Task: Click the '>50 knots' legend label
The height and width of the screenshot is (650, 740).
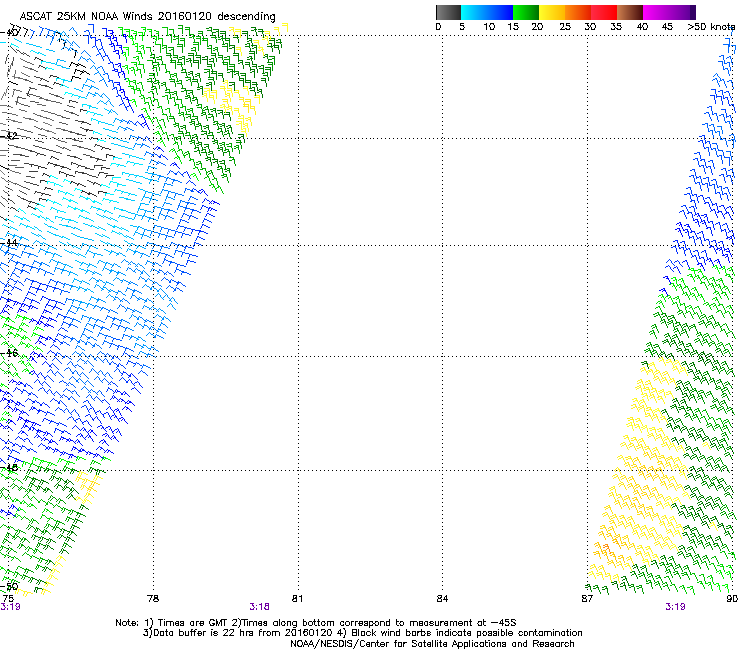Action: (x=711, y=27)
